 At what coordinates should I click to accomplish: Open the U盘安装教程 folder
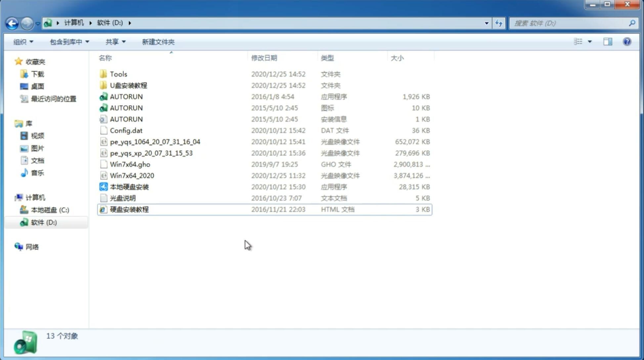click(128, 85)
